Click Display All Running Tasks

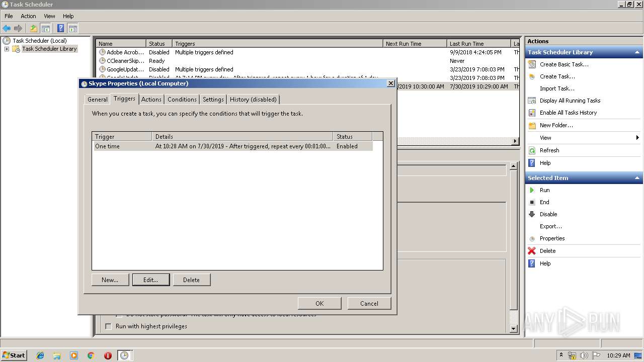pyautogui.click(x=570, y=101)
